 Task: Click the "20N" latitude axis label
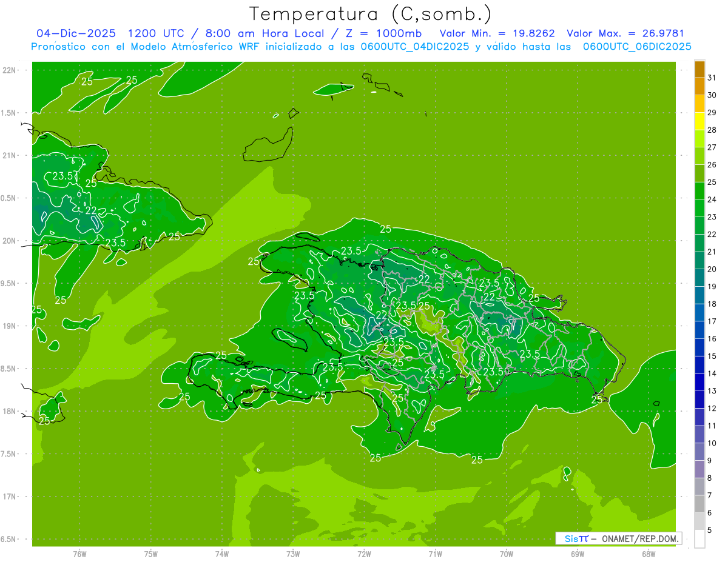[10, 241]
